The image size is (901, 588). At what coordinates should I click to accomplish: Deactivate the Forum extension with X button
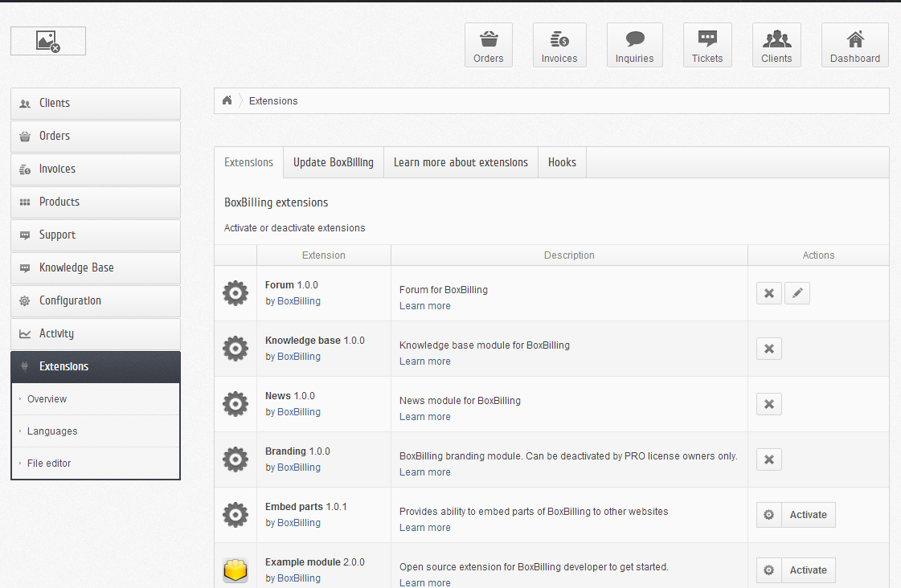click(768, 293)
